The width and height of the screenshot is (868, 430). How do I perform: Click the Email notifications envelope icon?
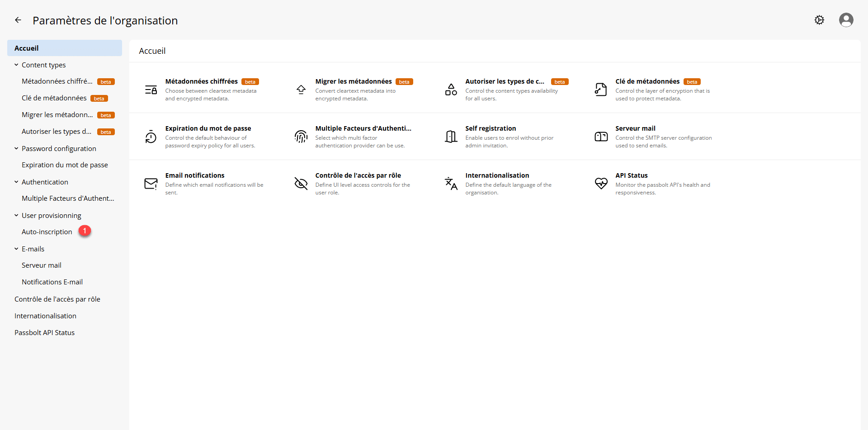tap(151, 183)
